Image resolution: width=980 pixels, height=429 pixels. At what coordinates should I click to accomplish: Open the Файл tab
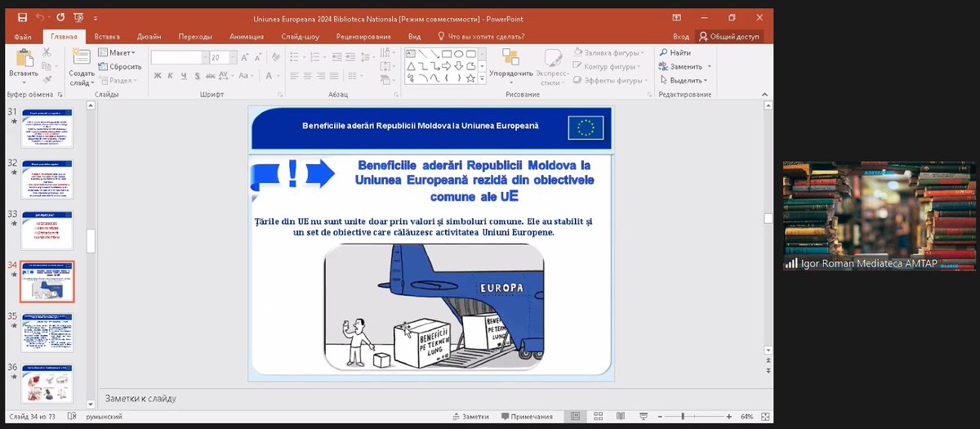pos(23,37)
